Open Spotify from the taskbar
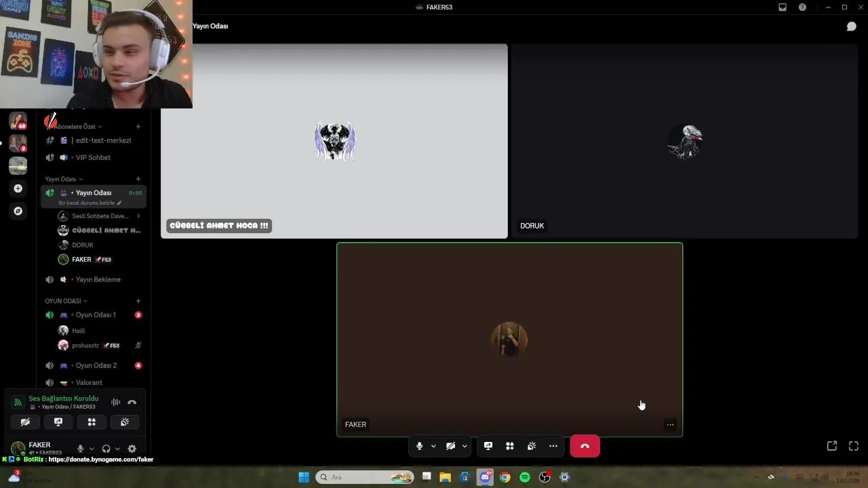 525,477
